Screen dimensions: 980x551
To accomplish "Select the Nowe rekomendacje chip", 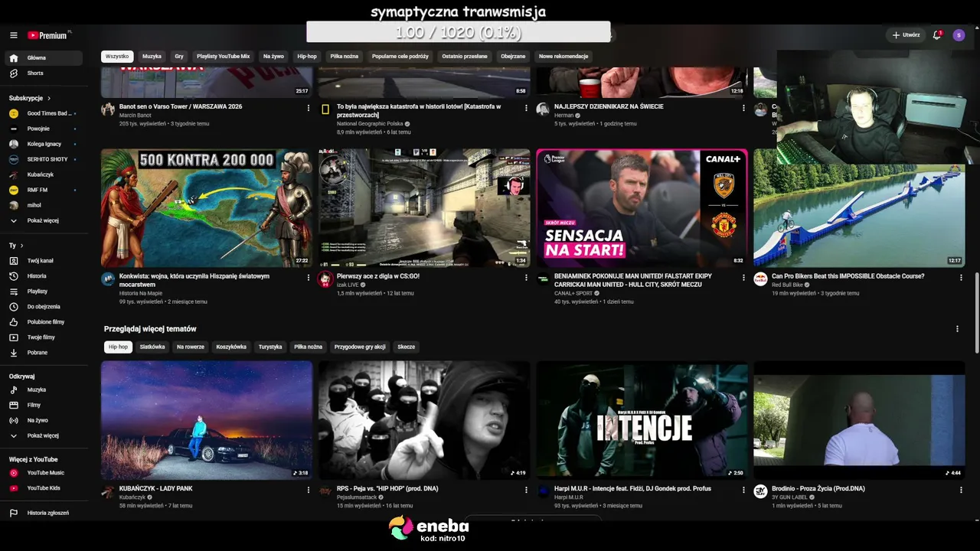I will pyautogui.click(x=563, y=57).
